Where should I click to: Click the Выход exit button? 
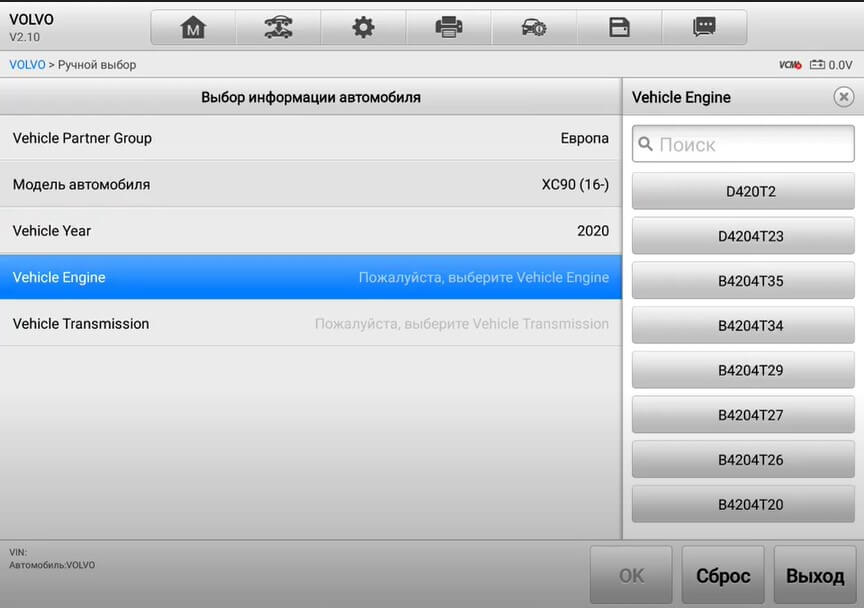815,575
